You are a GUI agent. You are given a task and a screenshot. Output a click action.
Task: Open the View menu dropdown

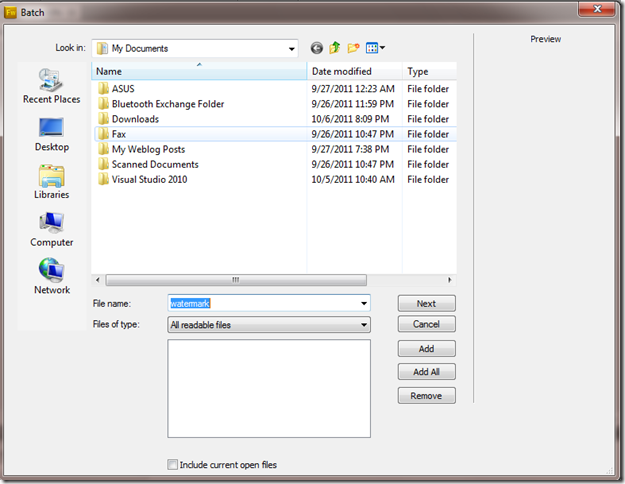tap(375, 48)
